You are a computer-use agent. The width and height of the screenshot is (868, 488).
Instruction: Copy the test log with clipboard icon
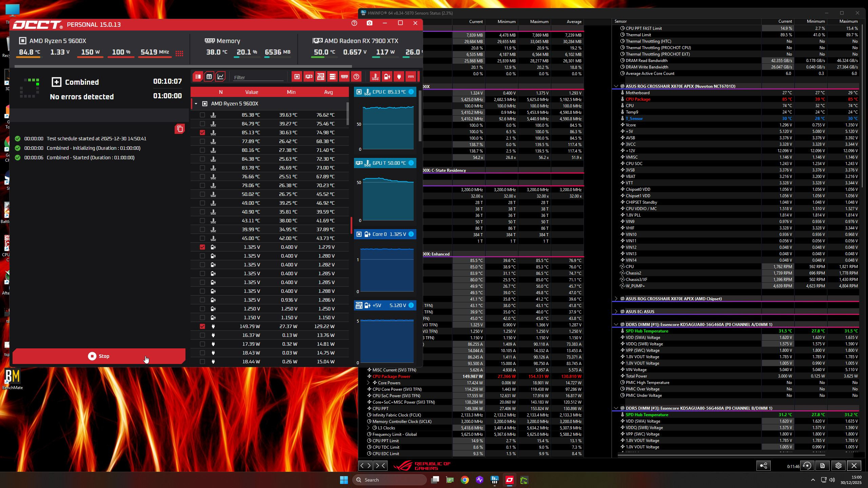[180, 129]
